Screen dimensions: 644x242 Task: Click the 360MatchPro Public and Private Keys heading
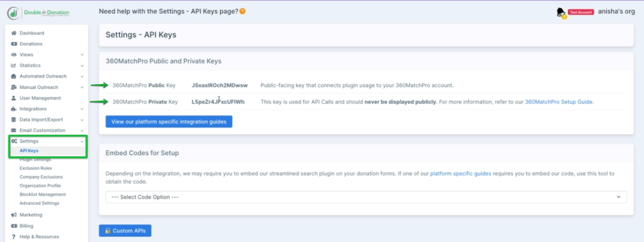pyautogui.click(x=163, y=61)
